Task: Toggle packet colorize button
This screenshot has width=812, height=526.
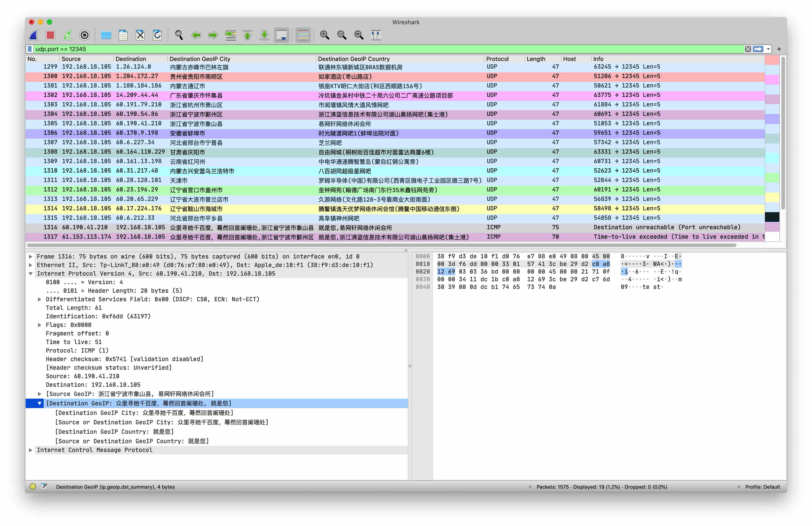Action: (x=303, y=35)
